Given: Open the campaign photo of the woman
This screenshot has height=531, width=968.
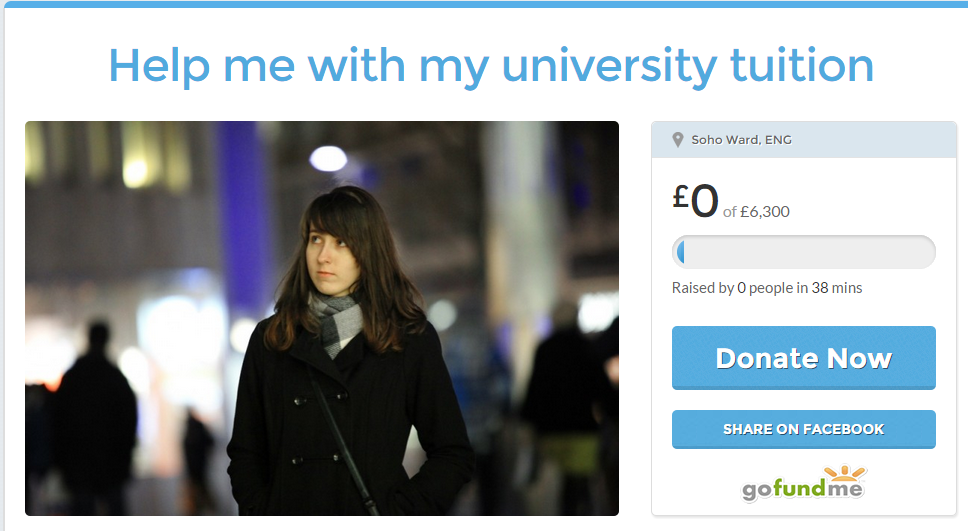Looking at the screenshot, I should (322, 318).
